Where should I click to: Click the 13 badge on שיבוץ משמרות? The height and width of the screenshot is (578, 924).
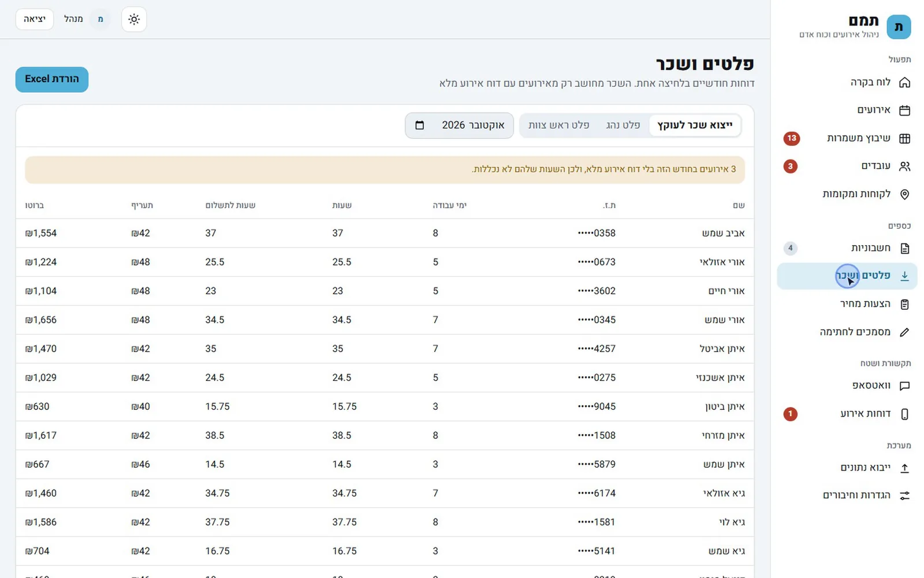coord(791,138)
